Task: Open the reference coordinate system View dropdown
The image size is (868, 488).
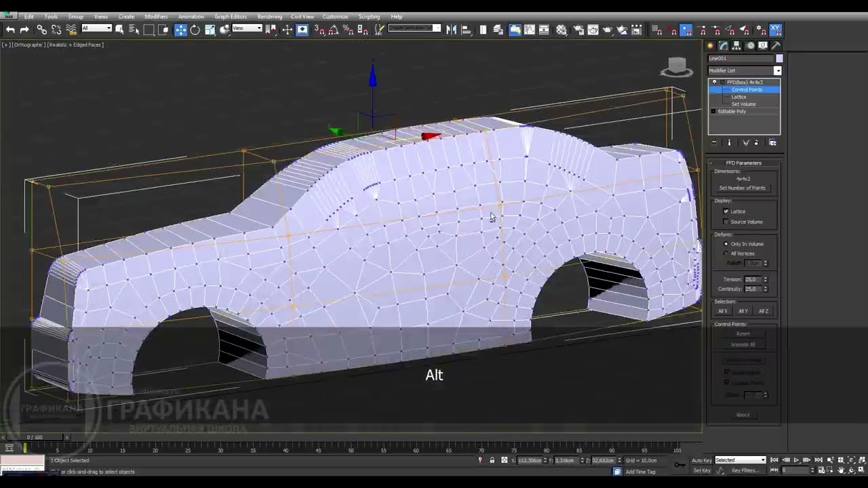Action: pos(247,28)
